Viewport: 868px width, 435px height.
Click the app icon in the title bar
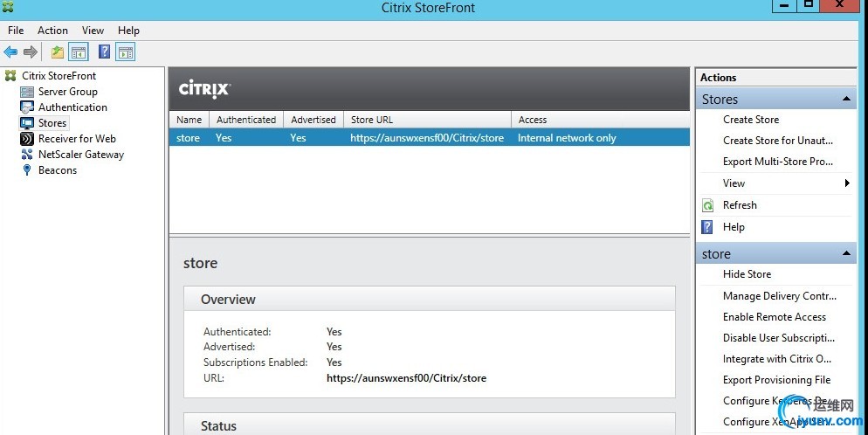point(7,7)
